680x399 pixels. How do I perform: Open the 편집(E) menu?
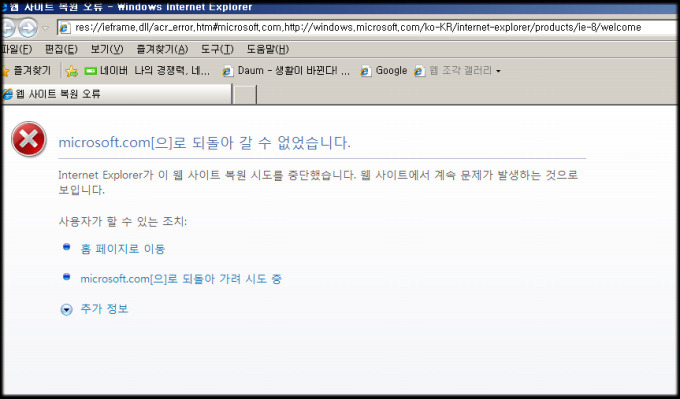61,49
